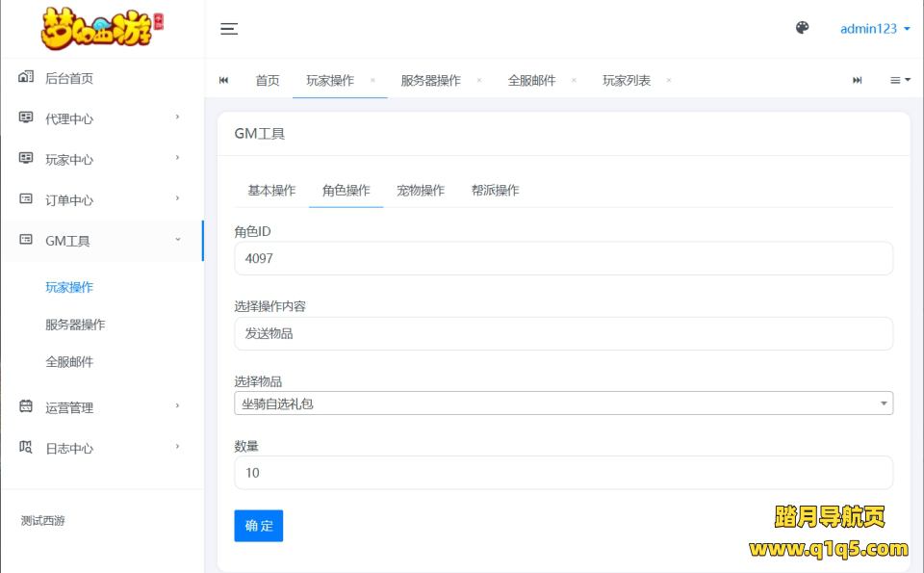Open the admin123 user dropdown
The height and width of the screenshot is (573, 924).
(x=874, y=29)
